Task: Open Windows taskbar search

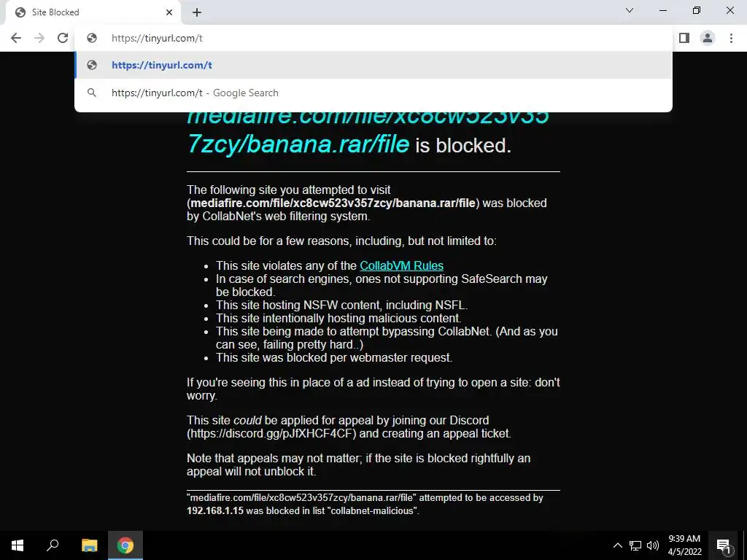Action: pos(53,545)
